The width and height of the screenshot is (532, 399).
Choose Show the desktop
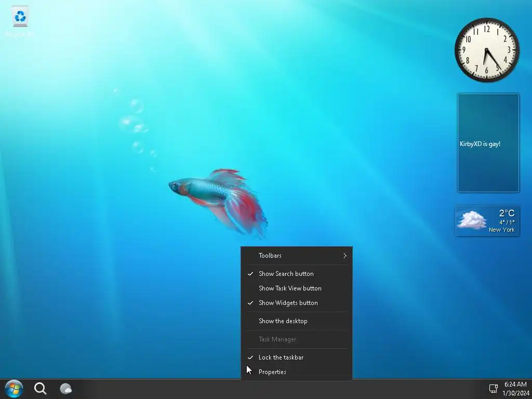coord(297,321)
